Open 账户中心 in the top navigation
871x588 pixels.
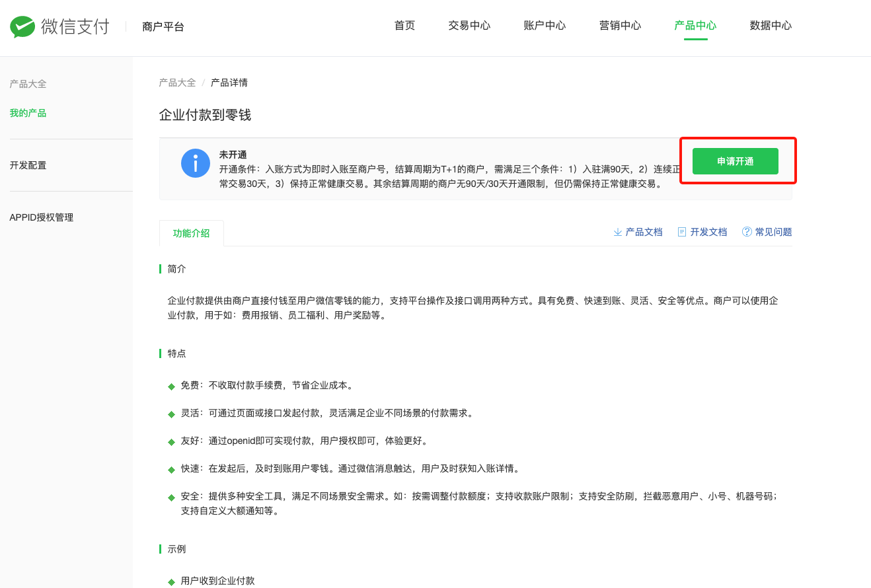[x=545, y=26]
